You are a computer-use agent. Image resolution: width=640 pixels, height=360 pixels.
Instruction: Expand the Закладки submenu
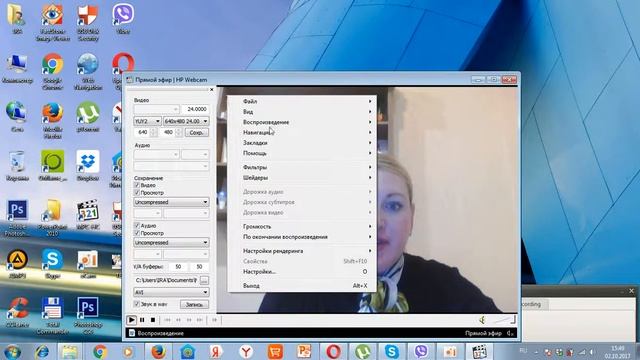(x=302, y=143)
